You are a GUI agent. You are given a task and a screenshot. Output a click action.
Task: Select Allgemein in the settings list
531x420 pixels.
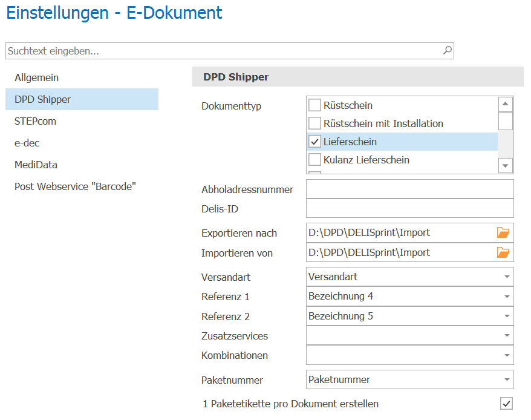(82, 77)
